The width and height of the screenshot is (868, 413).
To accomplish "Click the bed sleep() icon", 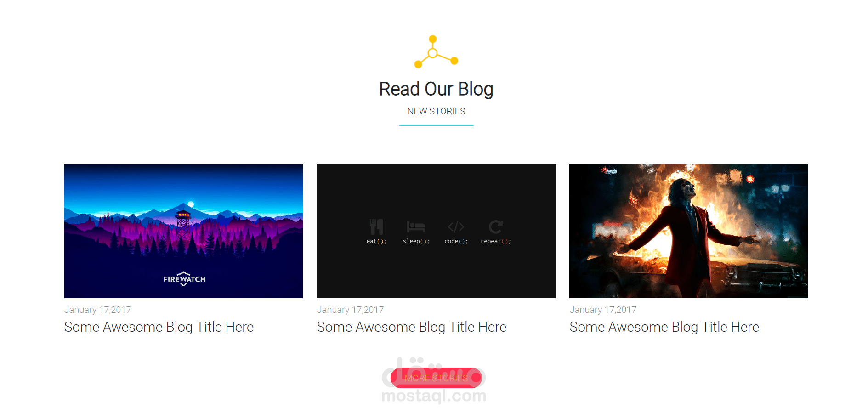I will pyautogui.click(x=416, y=227).
